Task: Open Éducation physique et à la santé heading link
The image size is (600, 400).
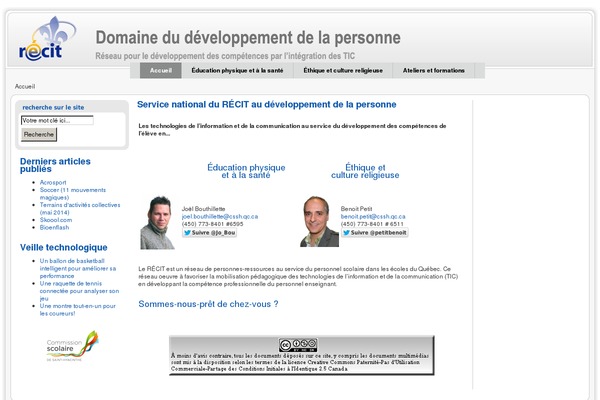Action: point(246,171)
